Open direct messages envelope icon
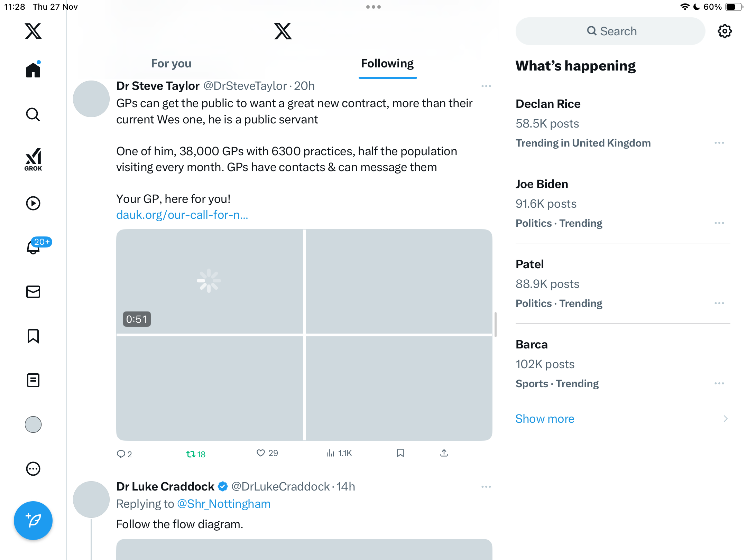The image size is (747, 560). (x=33, y=292)
